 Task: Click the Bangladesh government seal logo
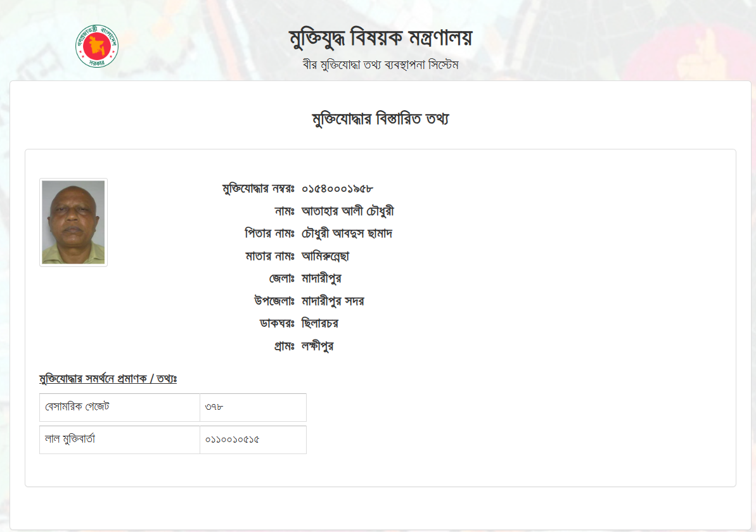pyautogui.click(x=98, y=46)
